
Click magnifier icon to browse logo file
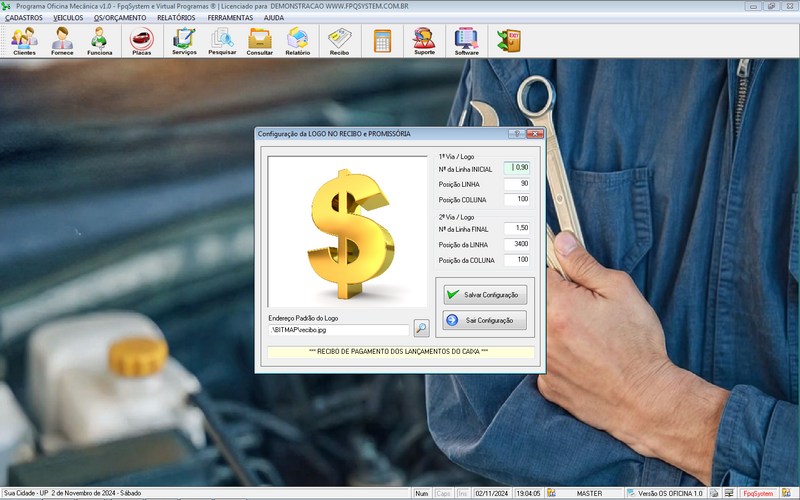pyautogui.click(x=421, y=328)
